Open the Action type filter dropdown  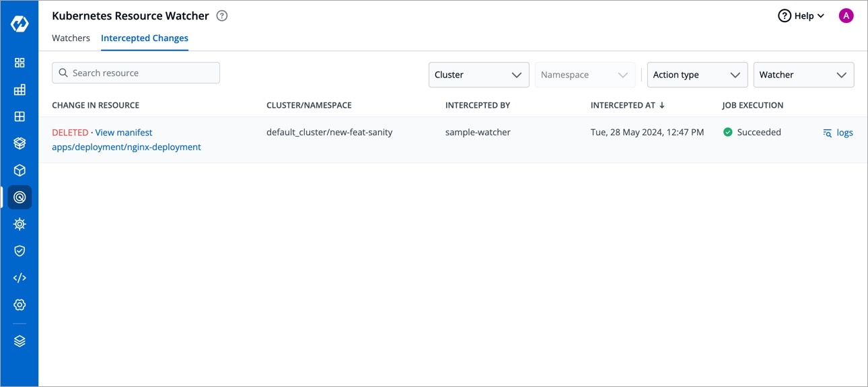coord(696,75)
